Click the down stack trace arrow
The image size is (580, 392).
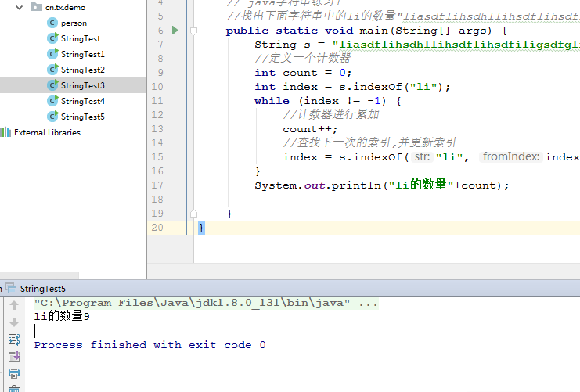click(x=14, y=322)
